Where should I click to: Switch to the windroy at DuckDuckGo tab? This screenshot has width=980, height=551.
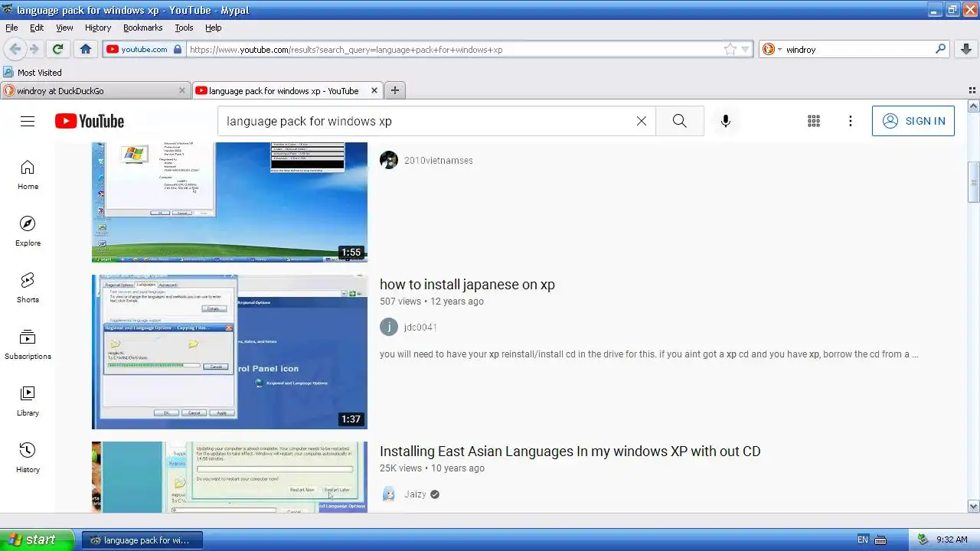[96, 90]
